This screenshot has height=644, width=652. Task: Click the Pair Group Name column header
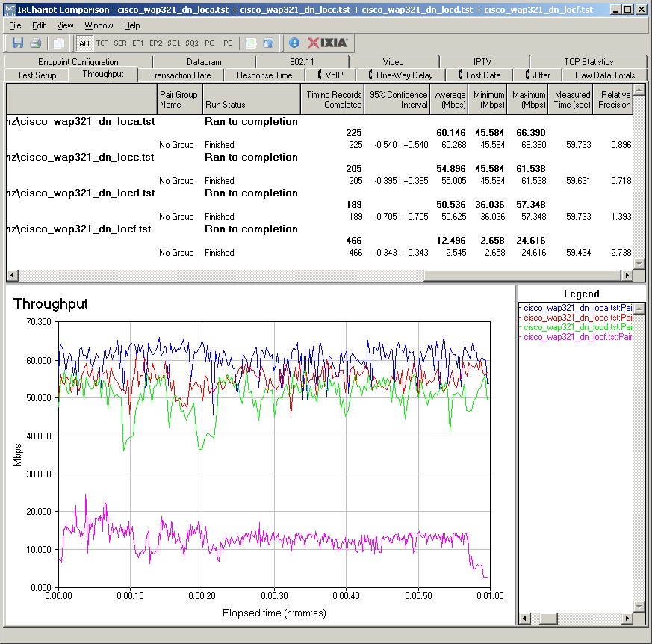click(180, 99)
